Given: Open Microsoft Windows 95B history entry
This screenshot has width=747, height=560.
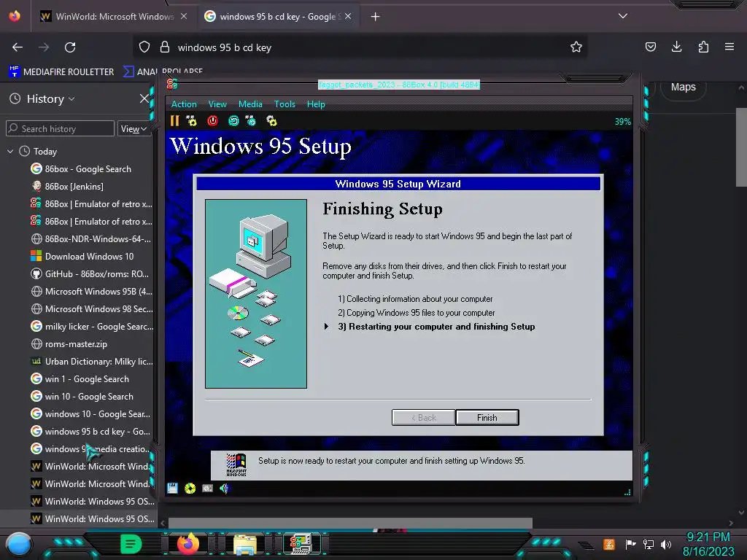Looking at the screenshot, I should (98, 292).
